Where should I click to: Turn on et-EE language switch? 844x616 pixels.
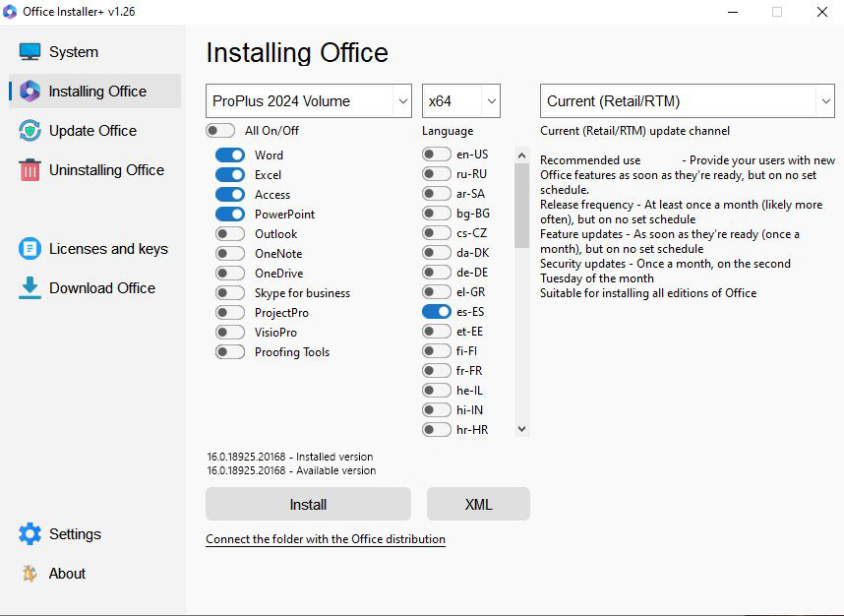click(x=437, y=332)
